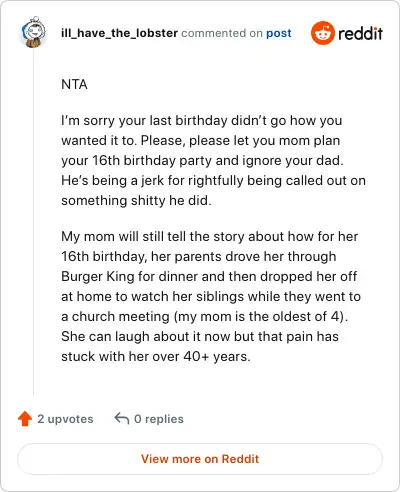Click the "2 upvotes" count

point(65,419)
